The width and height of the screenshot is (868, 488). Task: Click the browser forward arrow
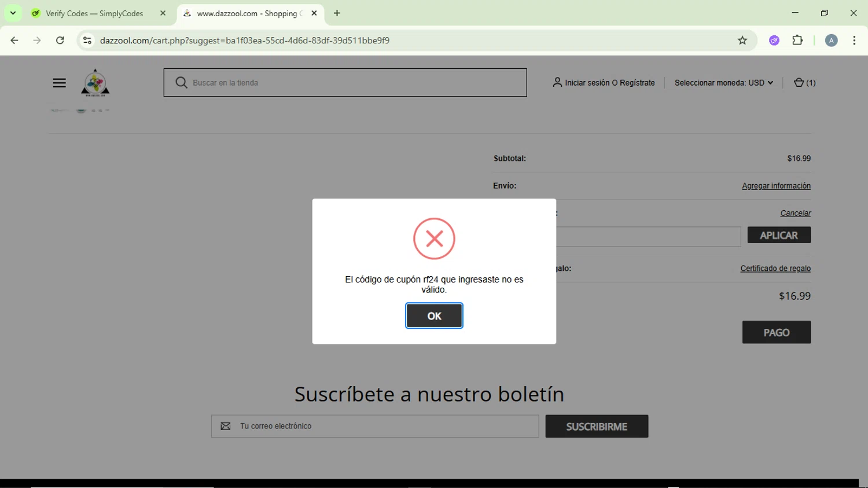pos(37,41)
